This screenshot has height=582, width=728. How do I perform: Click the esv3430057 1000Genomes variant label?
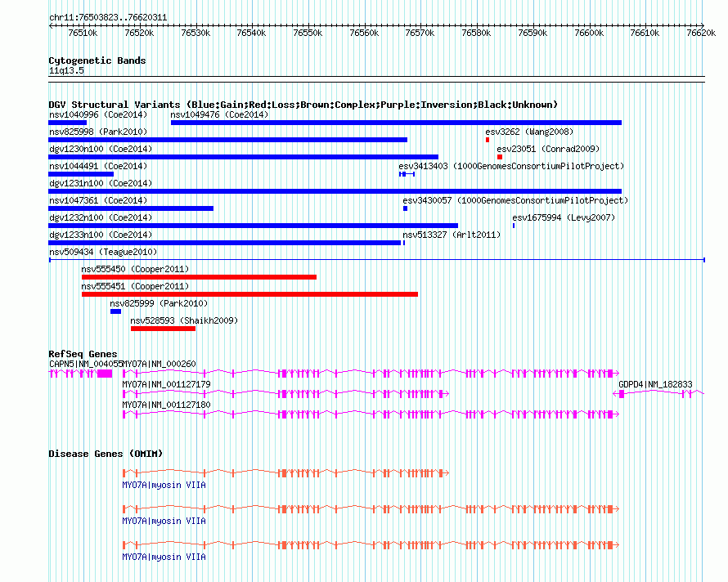(515, 200)
